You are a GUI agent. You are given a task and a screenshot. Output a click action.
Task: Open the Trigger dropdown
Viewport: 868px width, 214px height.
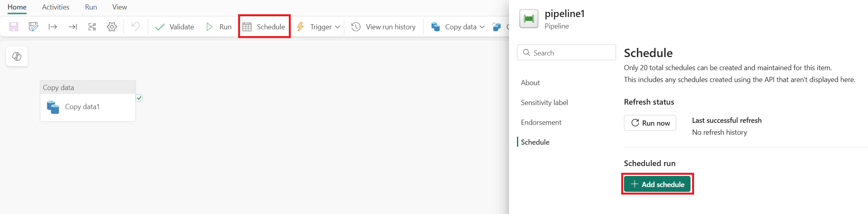click(318, 27)
